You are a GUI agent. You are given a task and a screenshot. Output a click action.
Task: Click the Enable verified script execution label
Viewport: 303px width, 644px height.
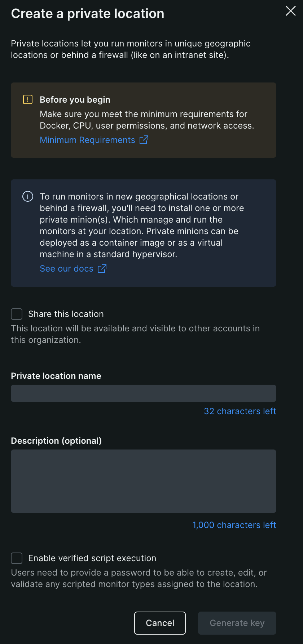[x=92, y=558]
